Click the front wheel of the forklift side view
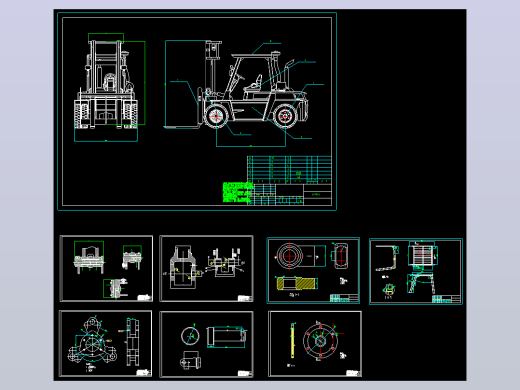520x390 pixels. (216, 116)
